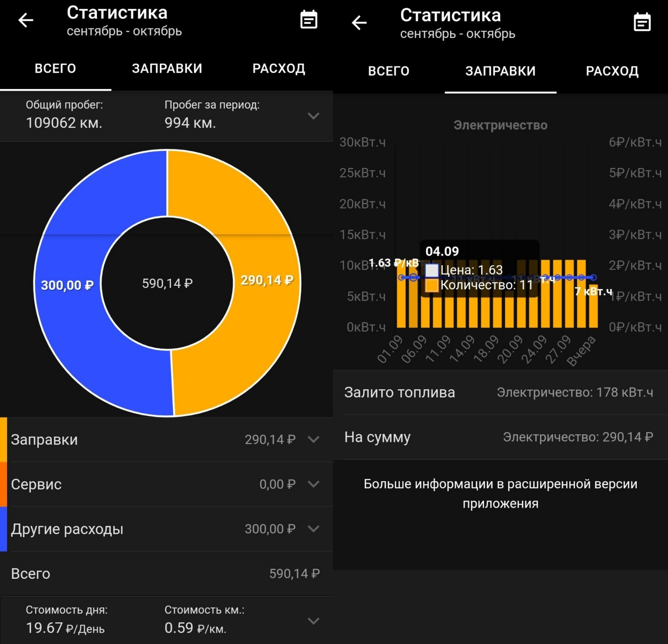Tap Общий пробег value 109062 км
The height and width of the screenshot is (644, 668).
tap(64, 123)
